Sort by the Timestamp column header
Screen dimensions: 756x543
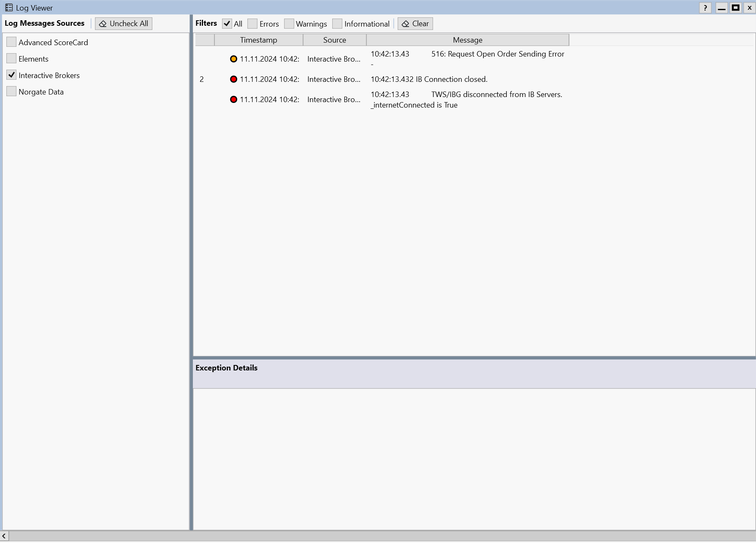pos(258,40)
